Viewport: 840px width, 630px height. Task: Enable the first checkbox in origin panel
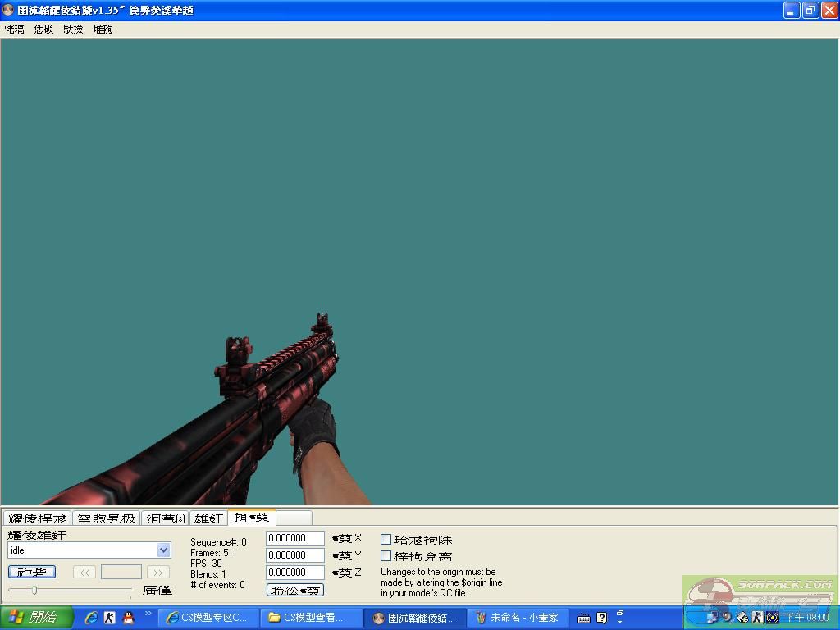point(386,540)
